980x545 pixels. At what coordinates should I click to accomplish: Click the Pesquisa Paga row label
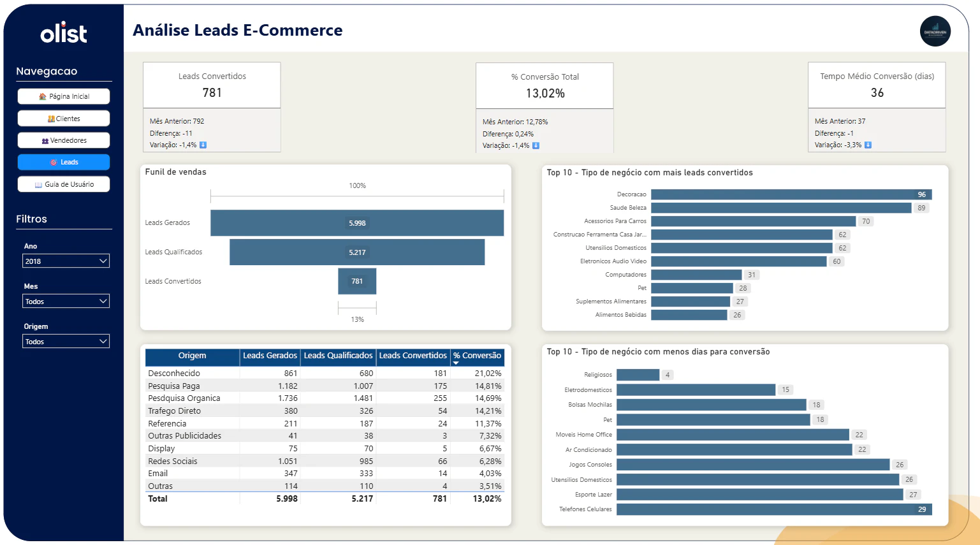[174, 386]
